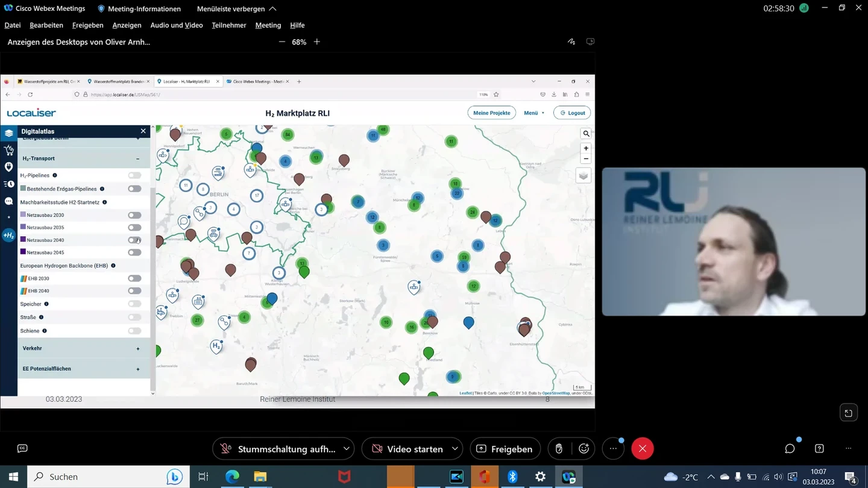Close the Digitalatlas panel
Image resolution: width=868 pixels, height=488 pixels.
(143, 131)
